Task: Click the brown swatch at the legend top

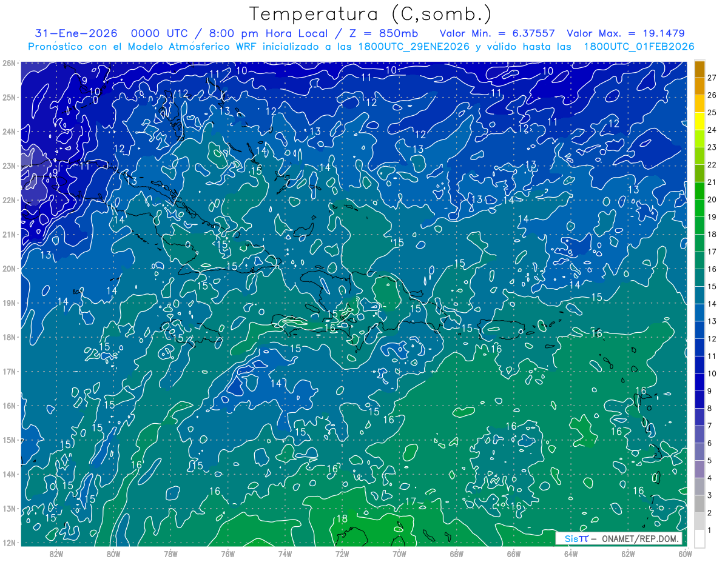Action: (699, 70)
